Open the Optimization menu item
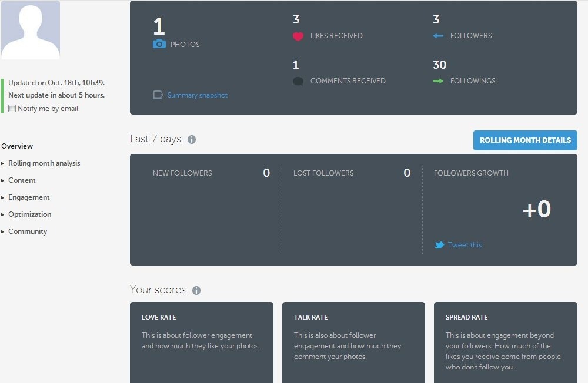Viewport: 588px width, 383px height. [x=29, y=214]
